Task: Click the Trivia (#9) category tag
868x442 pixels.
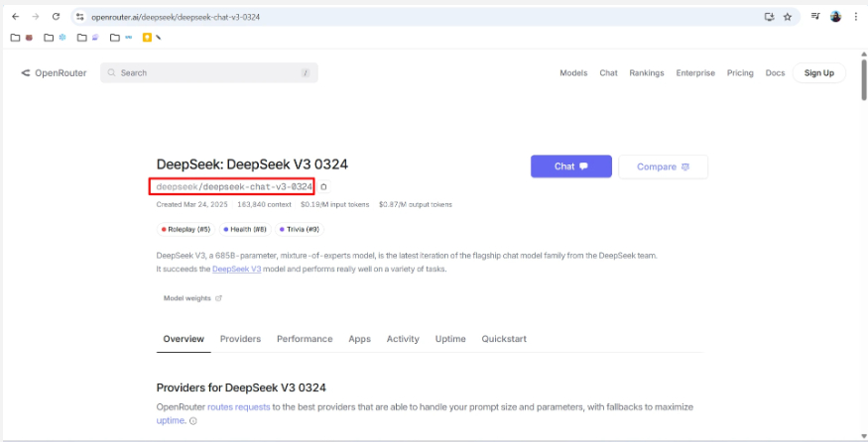Action: [300, 229]
